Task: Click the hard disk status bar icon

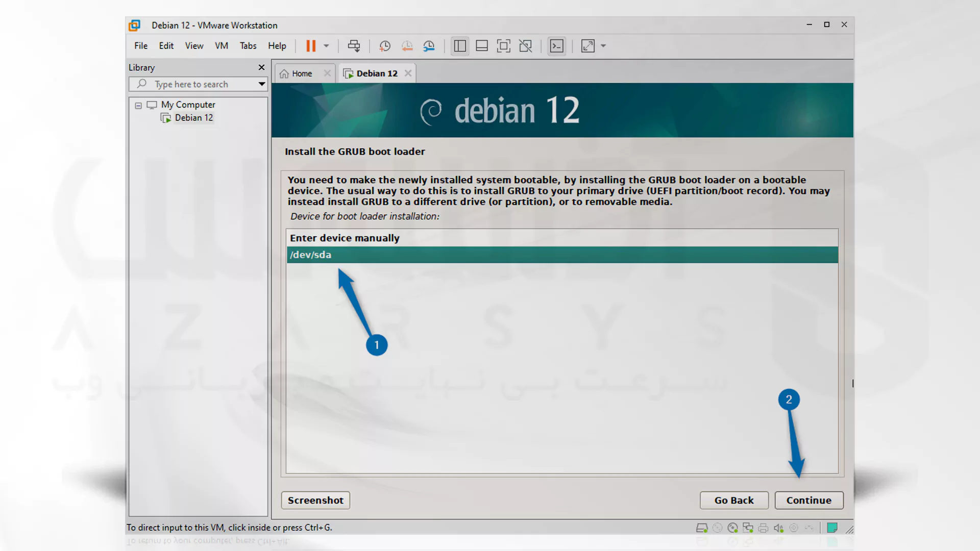Action: click(702, 528)
